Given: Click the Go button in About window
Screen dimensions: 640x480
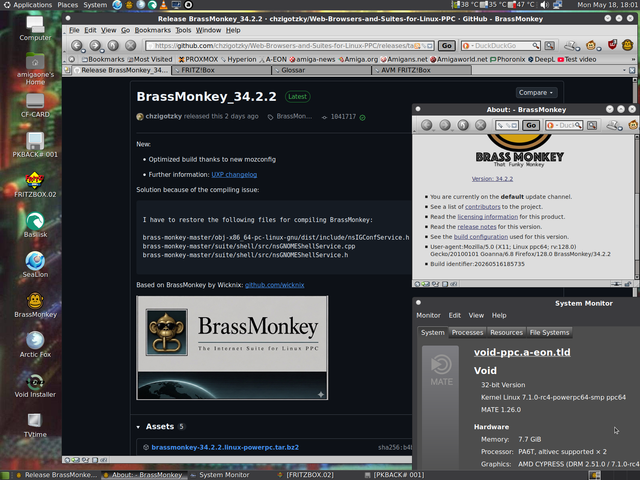Looking at the screenshot, I should (x=531, y=125).
